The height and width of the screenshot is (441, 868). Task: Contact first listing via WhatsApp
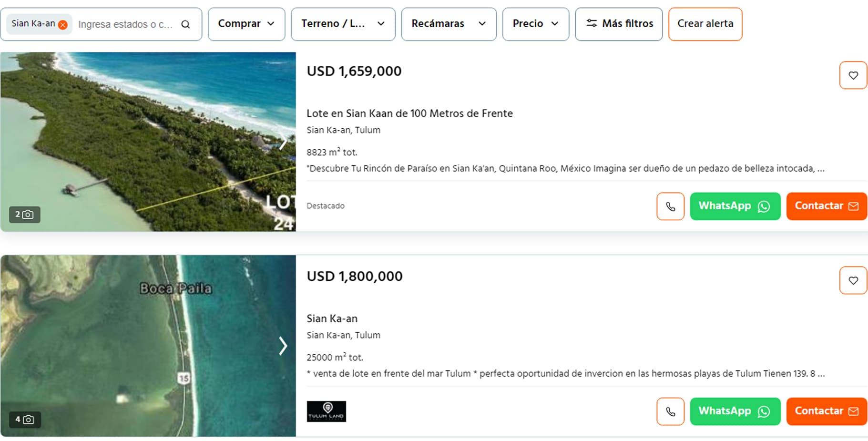pos(735,206)
